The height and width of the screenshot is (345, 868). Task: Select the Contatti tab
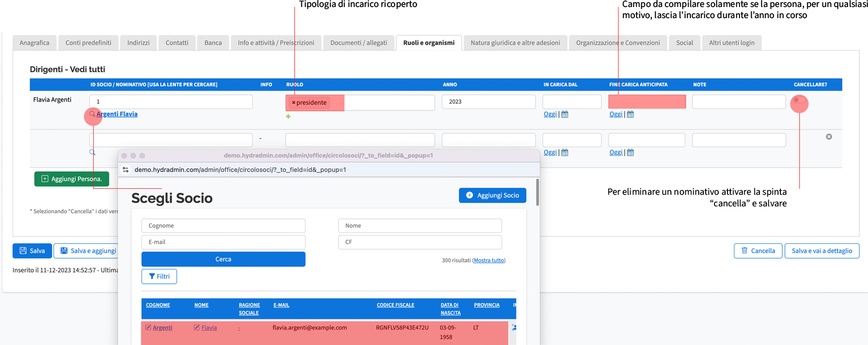[x=177, y=43]
